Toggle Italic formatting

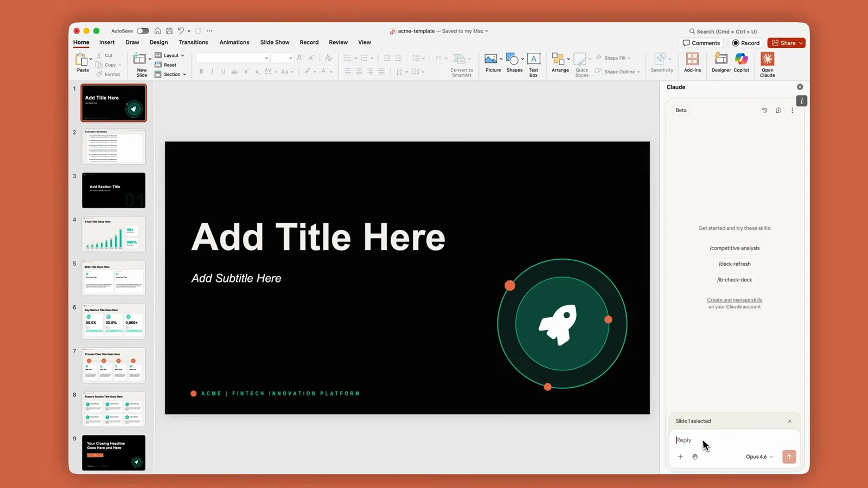[x=212, y=72]
